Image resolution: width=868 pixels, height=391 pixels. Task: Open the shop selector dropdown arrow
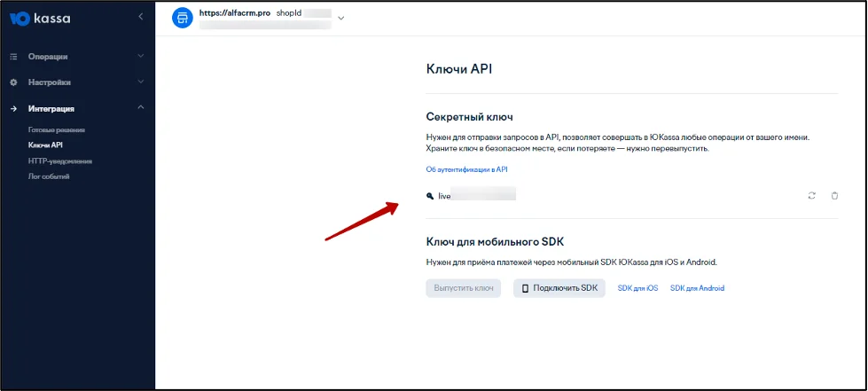[x=341, y=19]
